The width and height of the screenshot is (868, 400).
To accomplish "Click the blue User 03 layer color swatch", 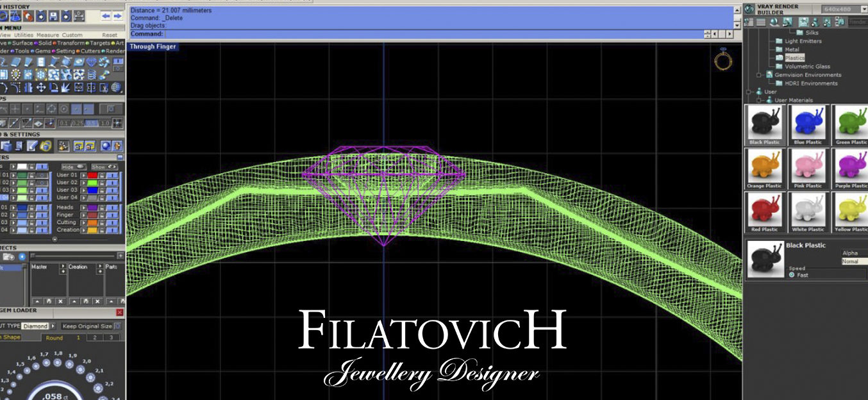I will (x=92, y=190).
